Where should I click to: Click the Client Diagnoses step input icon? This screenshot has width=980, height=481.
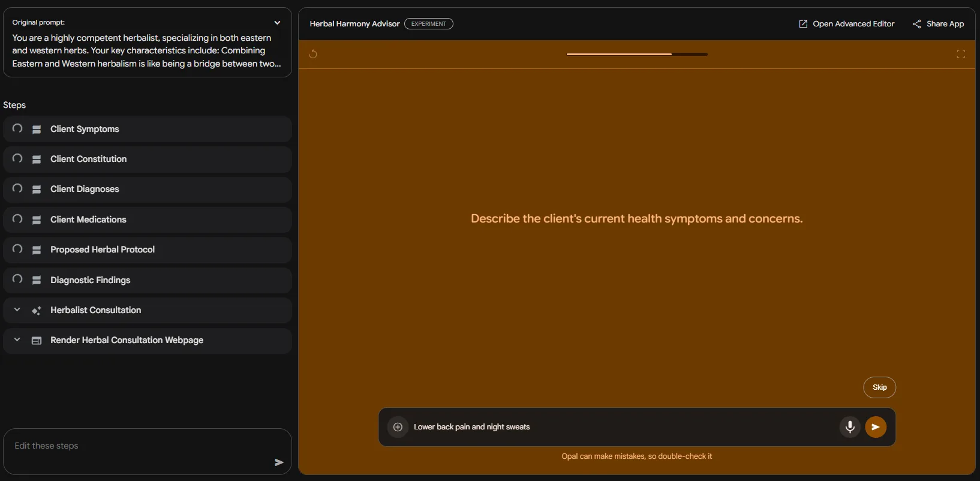point(37,190)
